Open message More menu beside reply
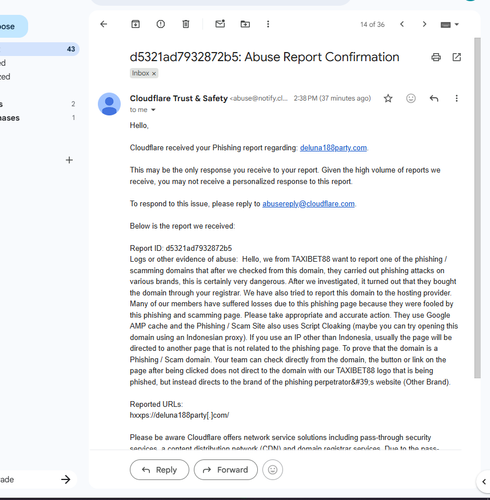 (456, 98)
